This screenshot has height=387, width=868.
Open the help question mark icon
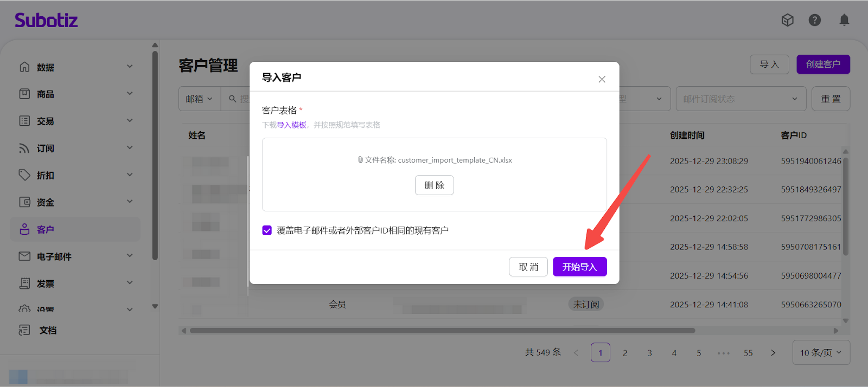(814, 20)
